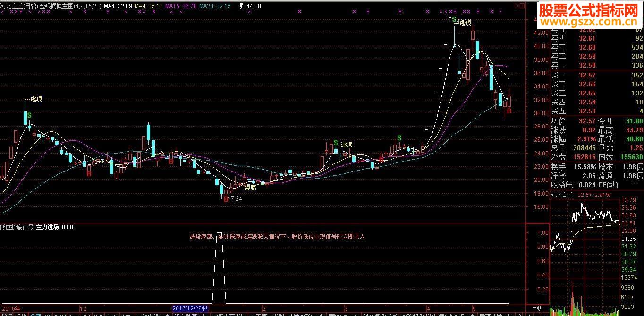
Task: Click the 海底 bottom label on the chart
Action: click(x=250, y=188)
